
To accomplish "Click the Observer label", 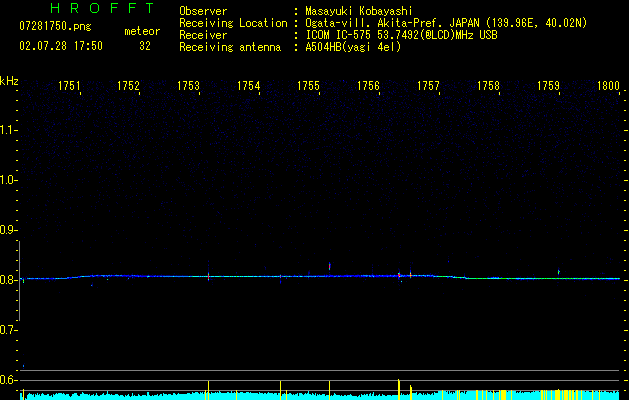I will 203,11.
